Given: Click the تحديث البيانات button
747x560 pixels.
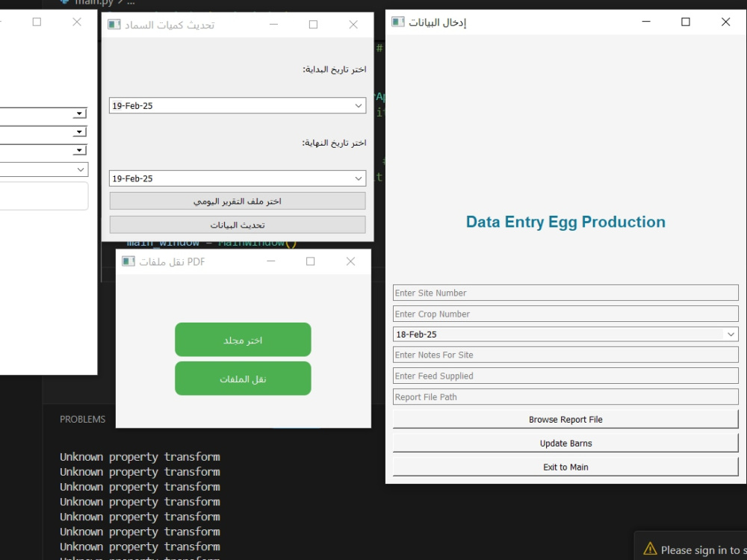Looking at the screenshot, I should (238, 225).
